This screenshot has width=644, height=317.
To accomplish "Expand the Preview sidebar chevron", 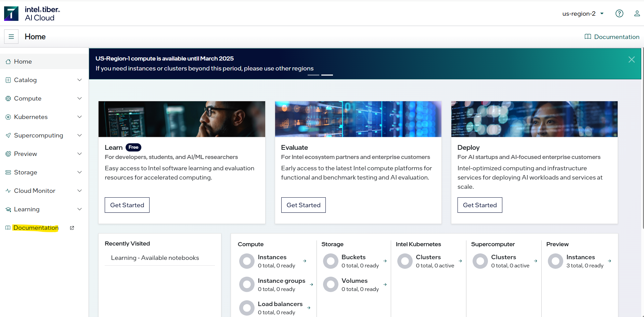I will (80, 154).
